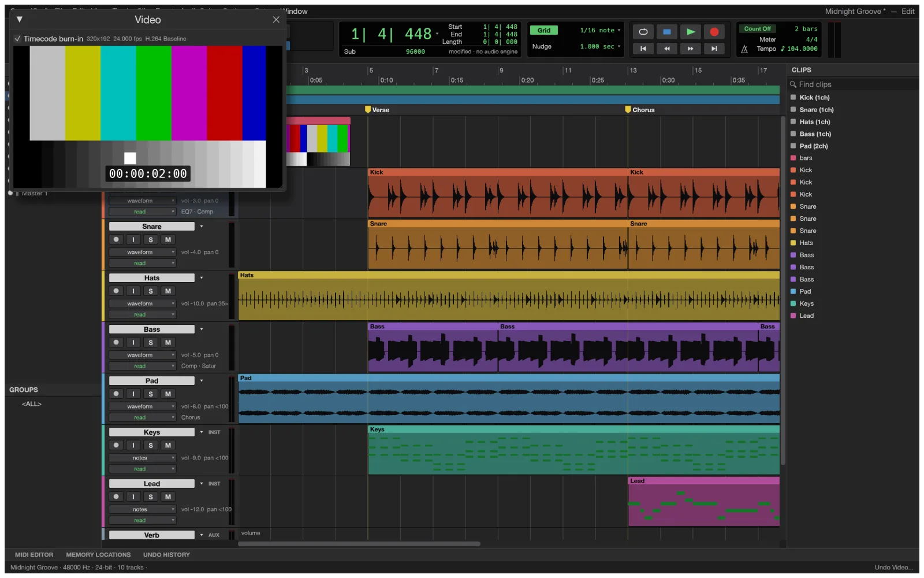Screen dimensions: 924x578
Task: Solo the Bass track
Action: pyautogui.click(x=151, y=342)
